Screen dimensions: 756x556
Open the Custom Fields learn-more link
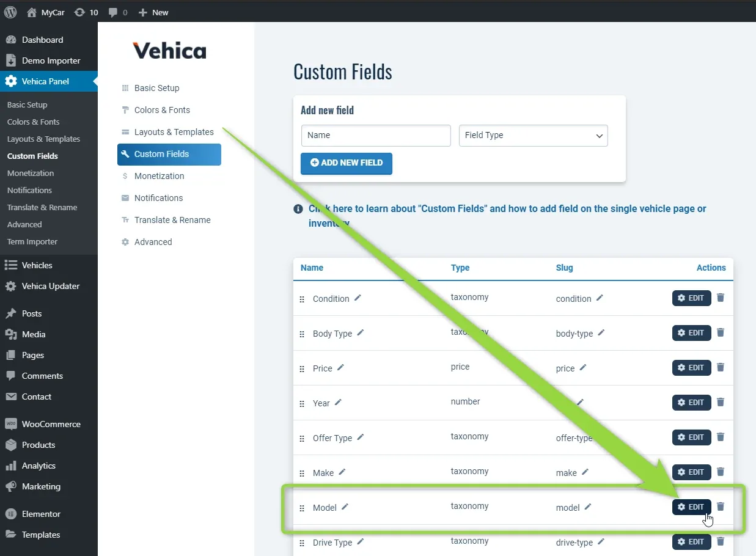(x=507, y=216)
